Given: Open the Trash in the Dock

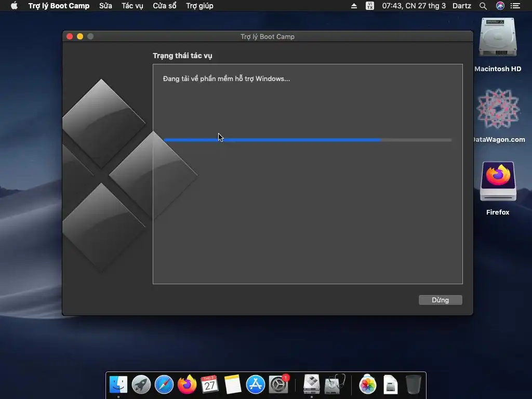Looking at the screenshot, I should 413,384.
